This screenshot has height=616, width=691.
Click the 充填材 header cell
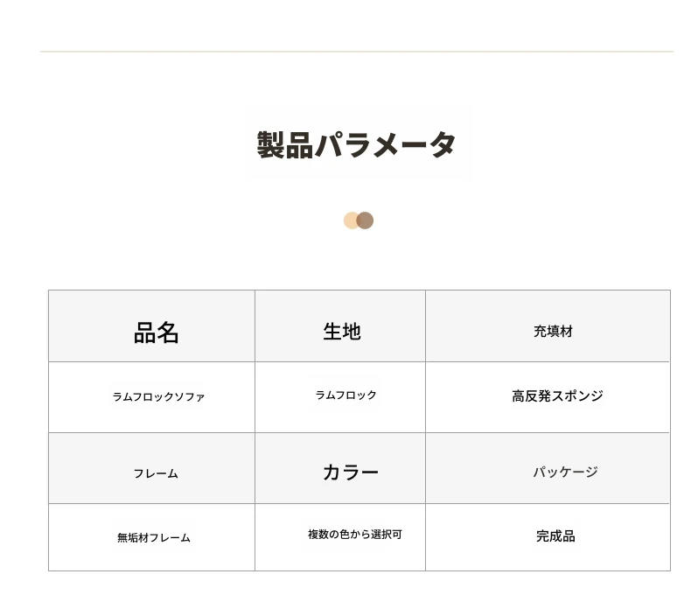point(548,326)
